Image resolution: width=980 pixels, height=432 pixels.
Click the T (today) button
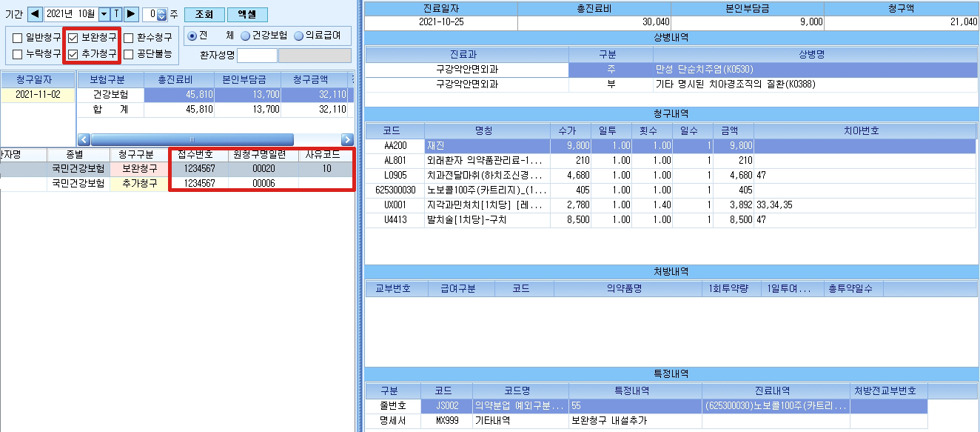pyautogui.click(x=117, y=14)
